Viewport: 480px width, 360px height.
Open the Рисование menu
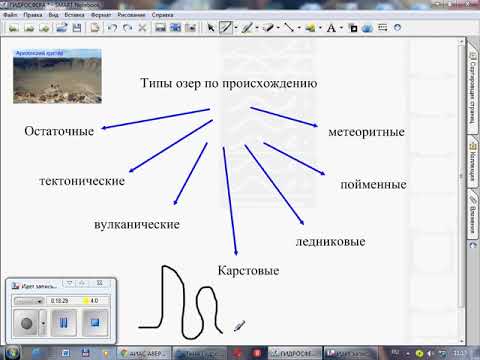pos(131,15)
